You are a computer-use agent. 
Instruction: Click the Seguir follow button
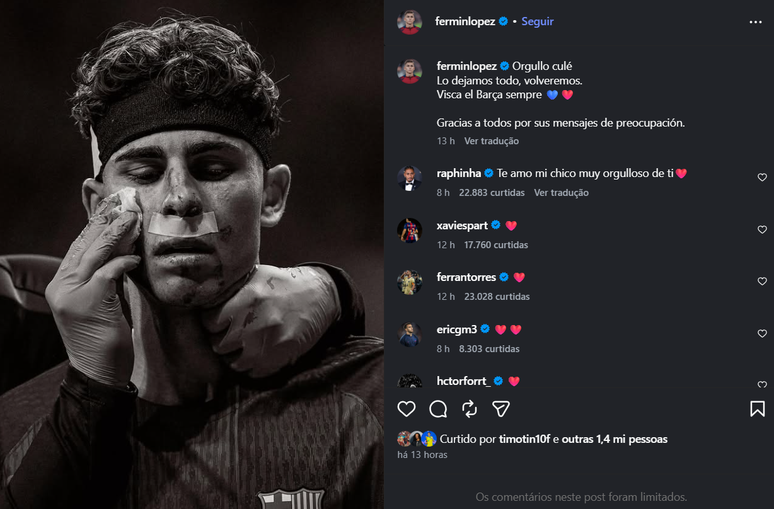(x=537, y=21)
